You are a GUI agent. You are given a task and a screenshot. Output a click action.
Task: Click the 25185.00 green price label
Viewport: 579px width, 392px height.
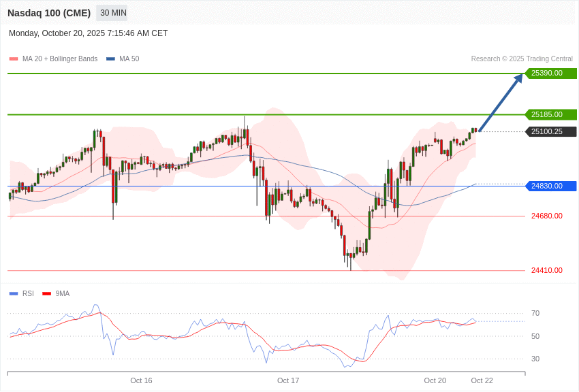[551, 114]
